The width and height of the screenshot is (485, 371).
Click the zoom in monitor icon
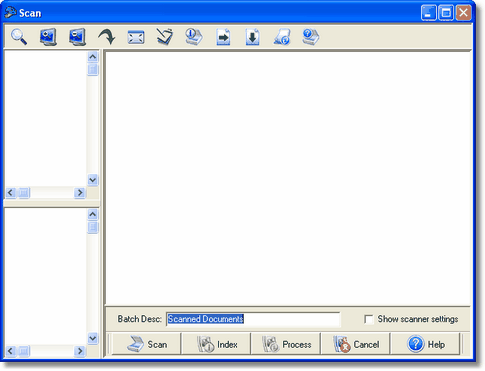coord(48,37)
